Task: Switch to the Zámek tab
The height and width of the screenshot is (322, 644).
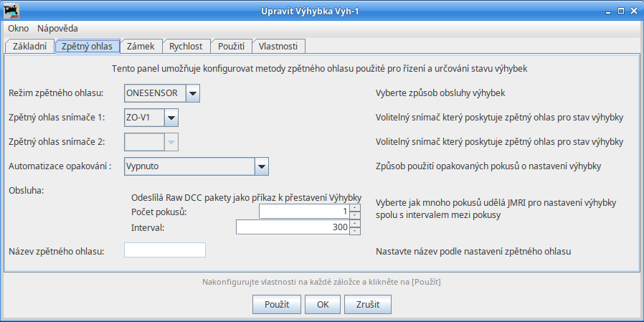Action: tap(140, 46)
